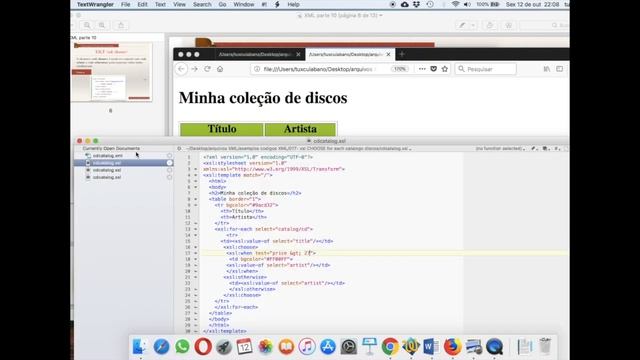
Task: Collapse fold at line 8 table
Action: click(196, 199)
